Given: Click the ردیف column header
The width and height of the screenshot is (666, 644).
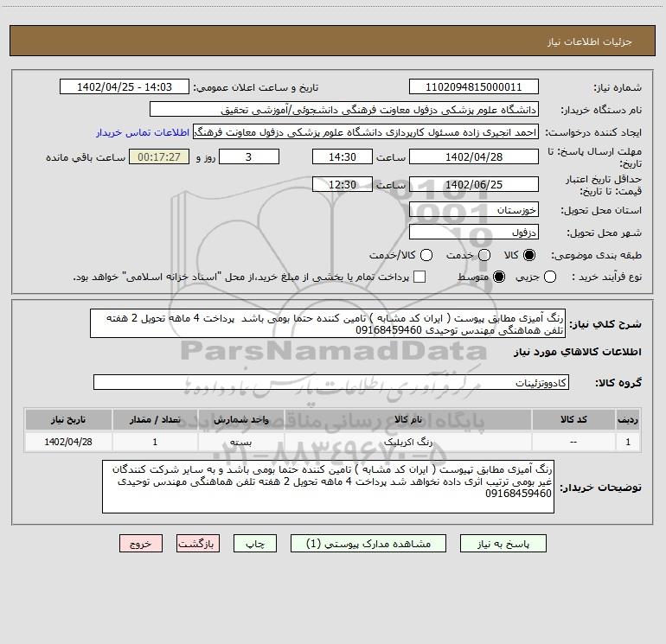Looking at the screenshot, I should tap(628, 419).
